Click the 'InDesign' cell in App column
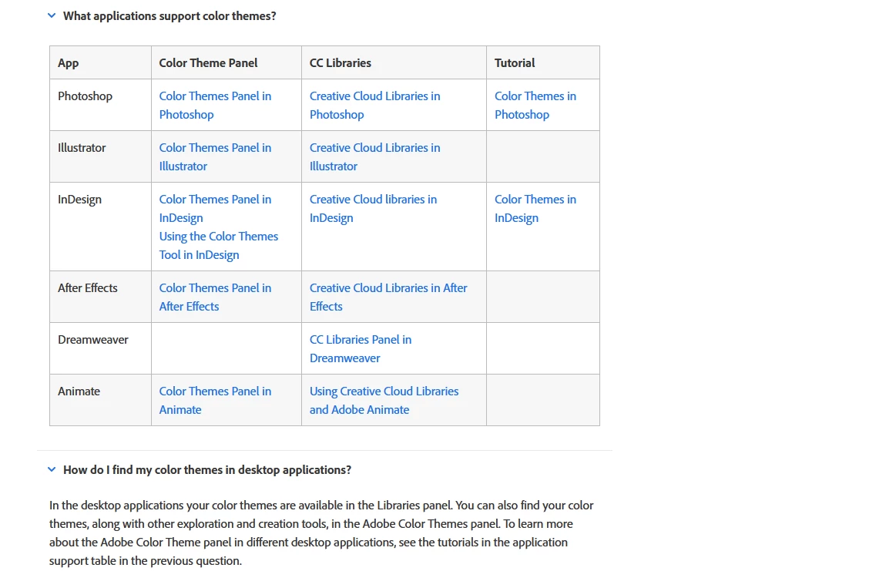Screen dimensions: 886x588 coord(101,227)
